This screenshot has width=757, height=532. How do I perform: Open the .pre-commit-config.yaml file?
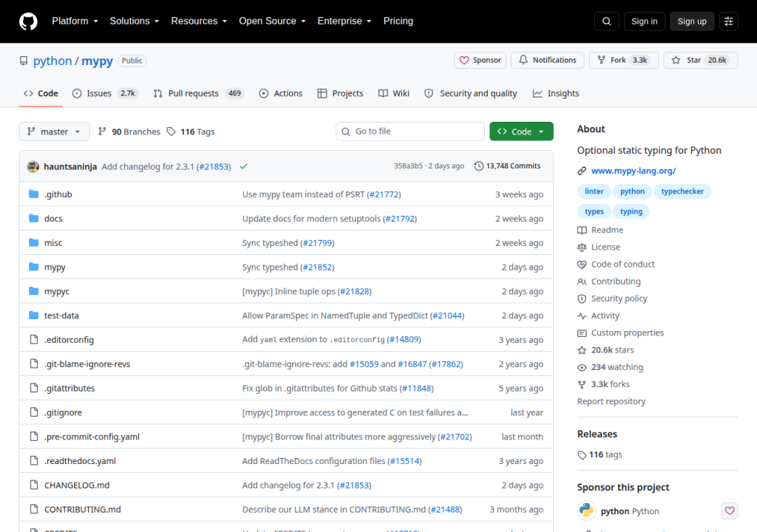pos(92,437)
